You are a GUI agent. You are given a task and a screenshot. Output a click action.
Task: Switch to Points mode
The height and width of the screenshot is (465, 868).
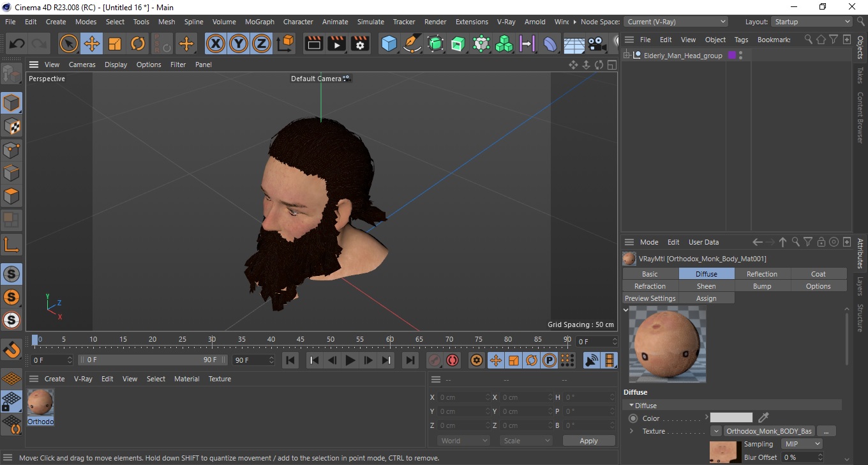click(11, 150)
